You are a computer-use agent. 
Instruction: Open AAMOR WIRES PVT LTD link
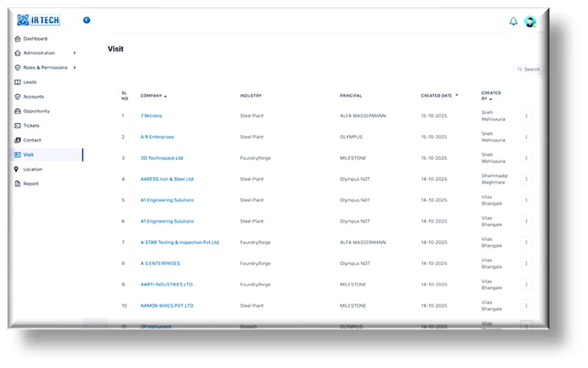tap(167, 306)
